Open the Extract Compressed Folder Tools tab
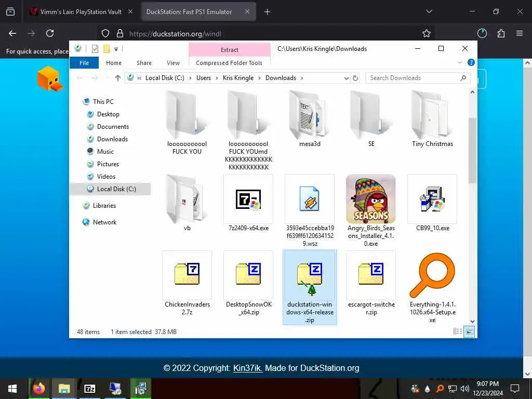Viewport: 532px width, 399px height. click(x=229, y=50)
